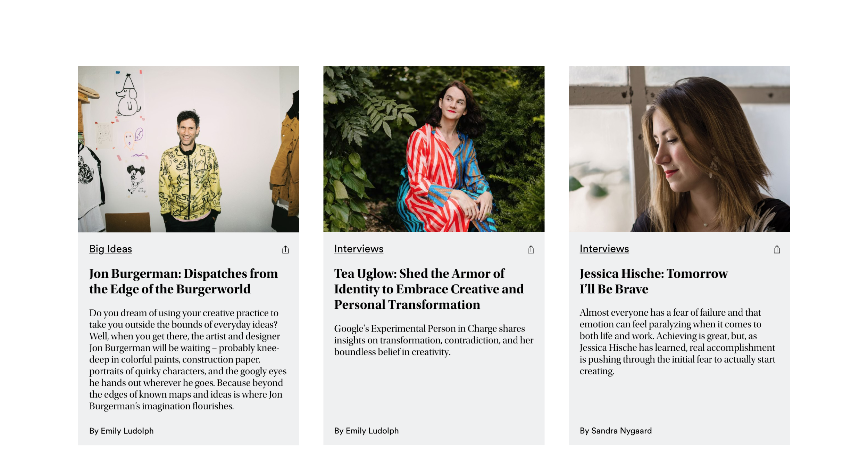
Task: Share the Jon Burgerman article
Action: pyautogui.click(x=285, y=249)
